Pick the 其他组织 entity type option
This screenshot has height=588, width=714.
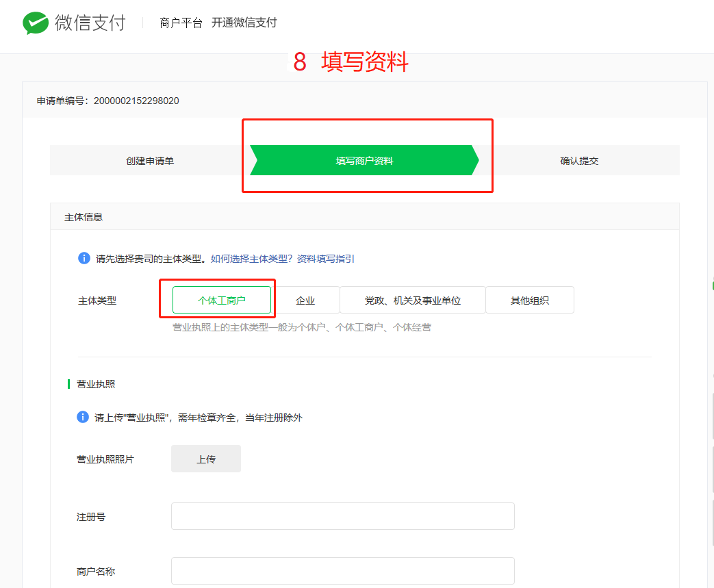529,300
